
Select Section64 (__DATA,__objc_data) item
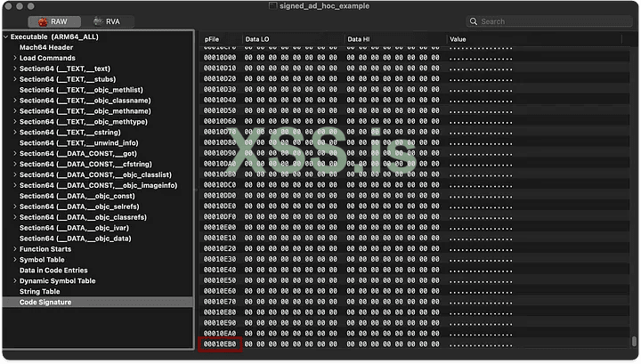tap(75, 239)
